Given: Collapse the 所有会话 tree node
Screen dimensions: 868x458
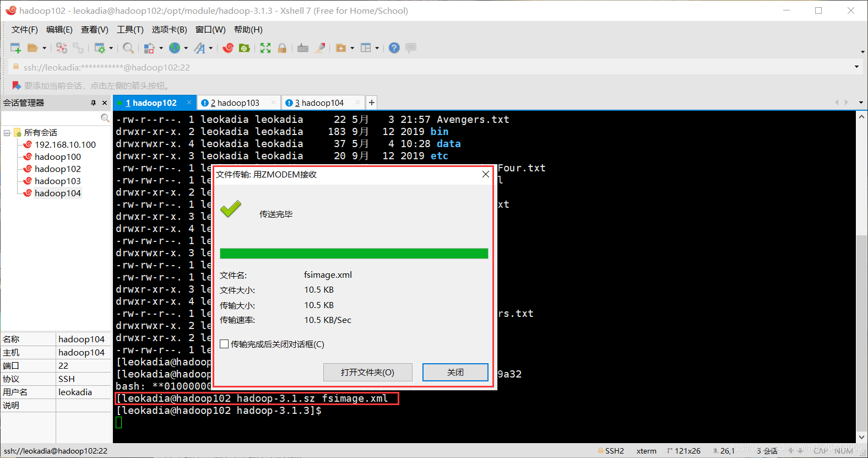Looking at the screenshot, I should (x=7, y=133).
